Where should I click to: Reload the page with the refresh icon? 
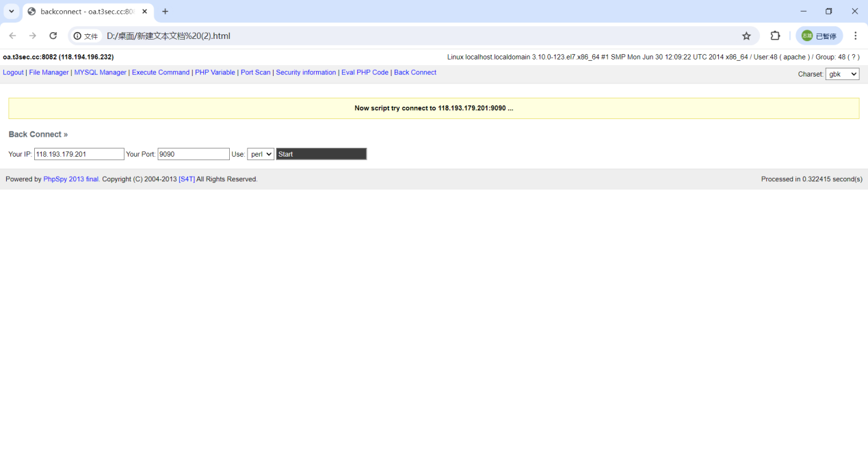click(53, 36)
